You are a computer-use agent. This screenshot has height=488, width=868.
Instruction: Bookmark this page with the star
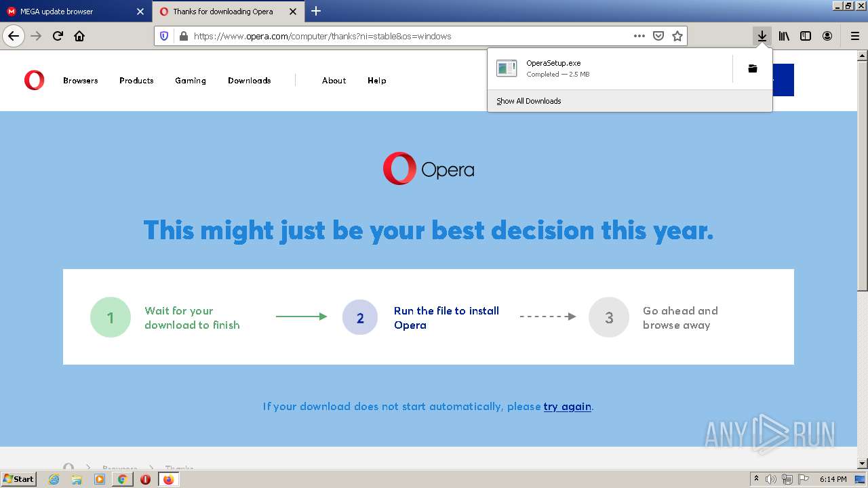click(677, 36)
